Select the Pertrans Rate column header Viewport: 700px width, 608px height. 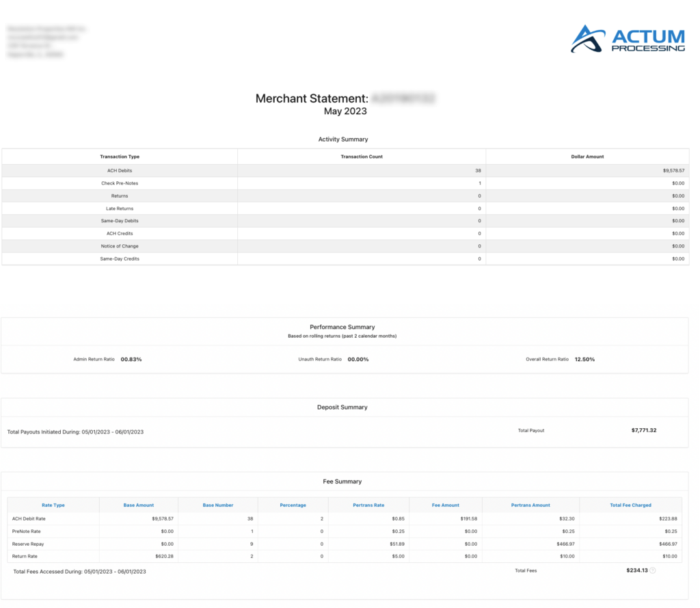pyautogui.click(x=368, y=505)
